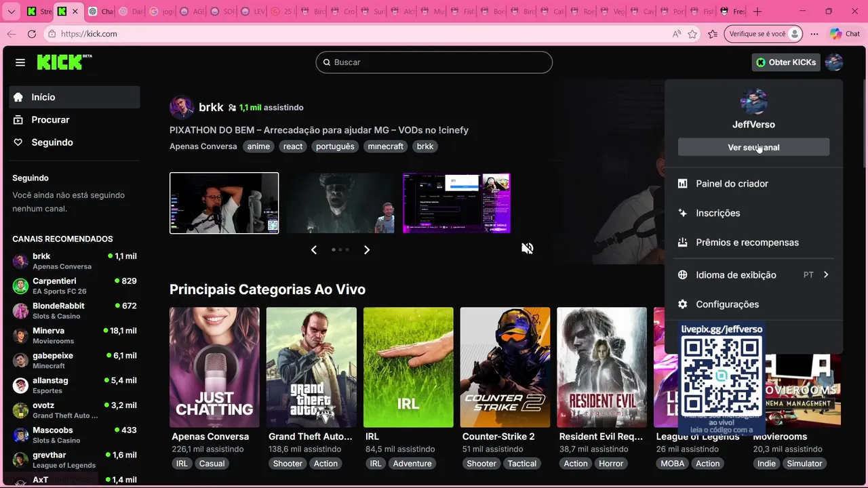The image size is (868, 488).
Task: Click the Ver seu canal button
Action: point(753,147)
